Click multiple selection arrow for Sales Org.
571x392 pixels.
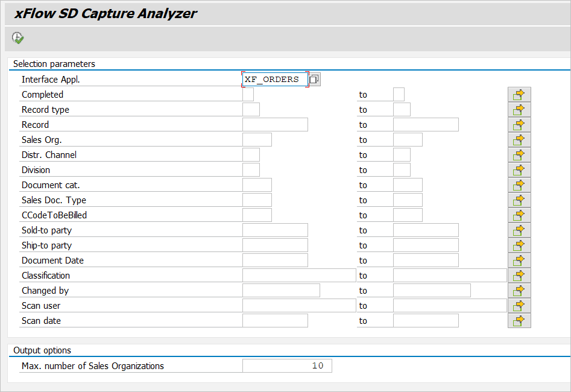pyautogui.click(x=519, y=140)
